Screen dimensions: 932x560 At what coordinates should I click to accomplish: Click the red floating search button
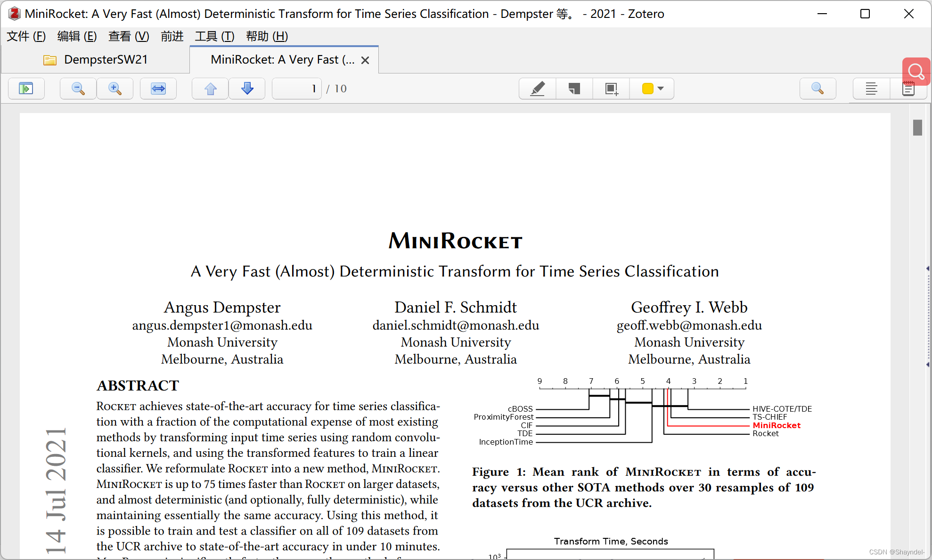(x=916, y=72)
